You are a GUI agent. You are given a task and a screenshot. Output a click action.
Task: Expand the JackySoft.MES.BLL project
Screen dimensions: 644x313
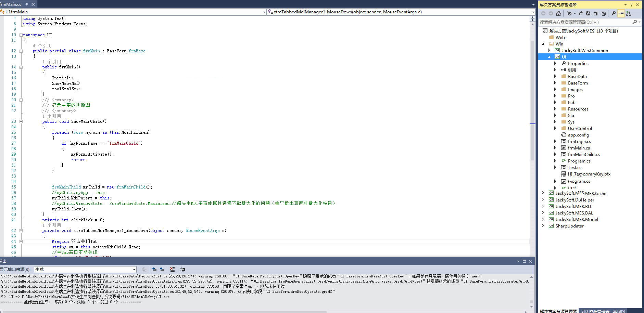(543, 206)
